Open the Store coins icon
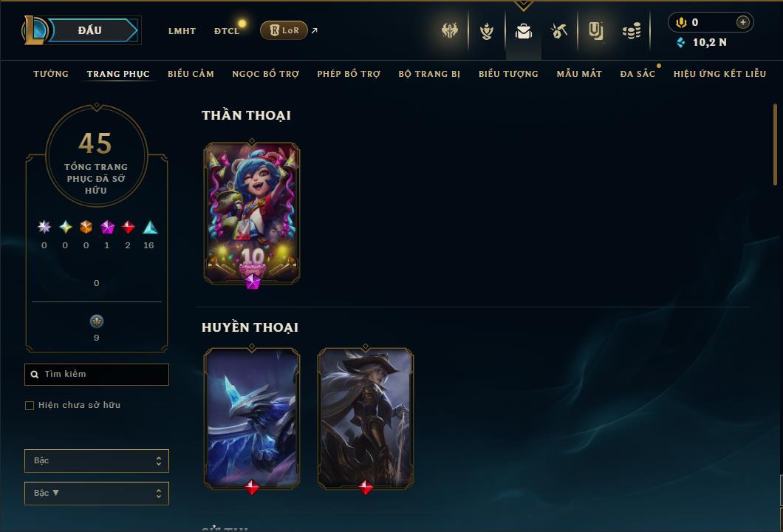Viewport: 783px width, 532px height. tap(632, 32)
